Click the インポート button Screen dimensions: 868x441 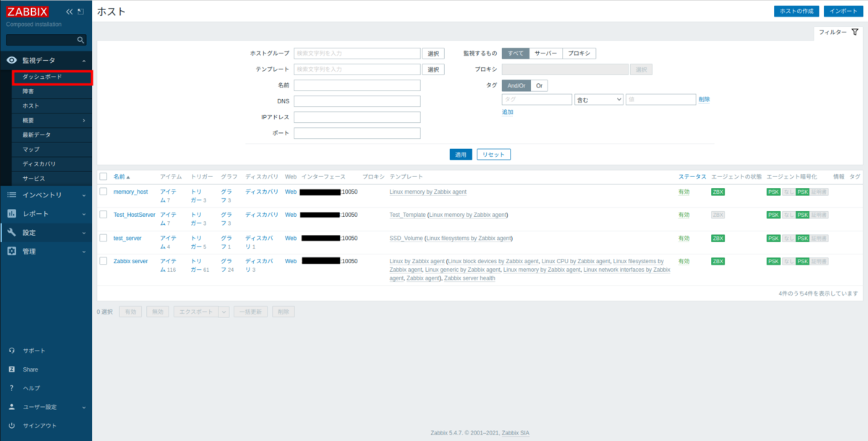[842, 11]
